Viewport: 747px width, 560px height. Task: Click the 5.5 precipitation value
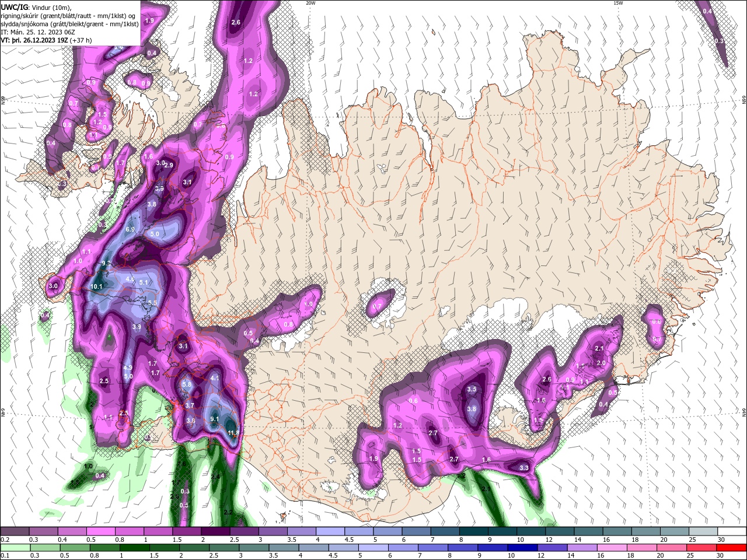click(x=152, y=303)
